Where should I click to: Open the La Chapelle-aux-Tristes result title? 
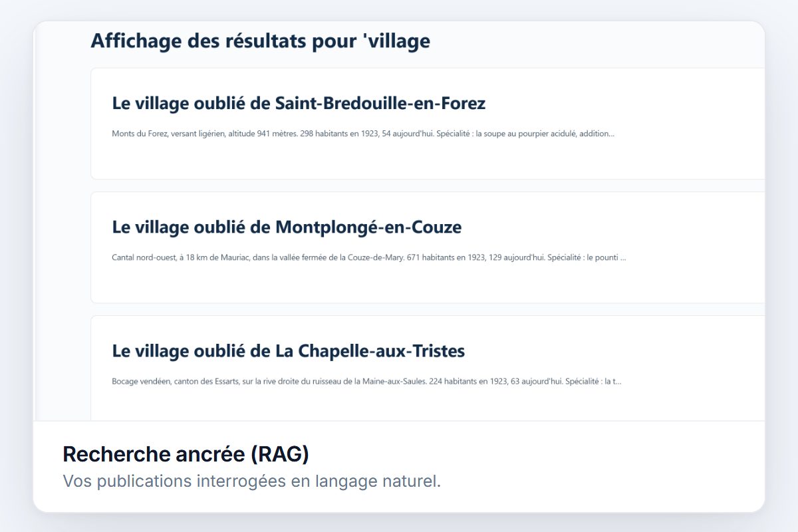click(x=288, y=350)
